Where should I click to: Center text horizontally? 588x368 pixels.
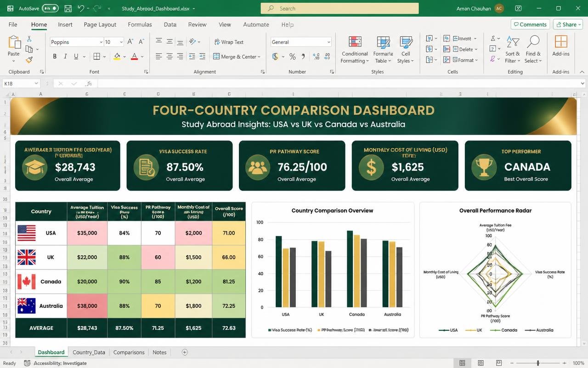(x=170, y=57)
